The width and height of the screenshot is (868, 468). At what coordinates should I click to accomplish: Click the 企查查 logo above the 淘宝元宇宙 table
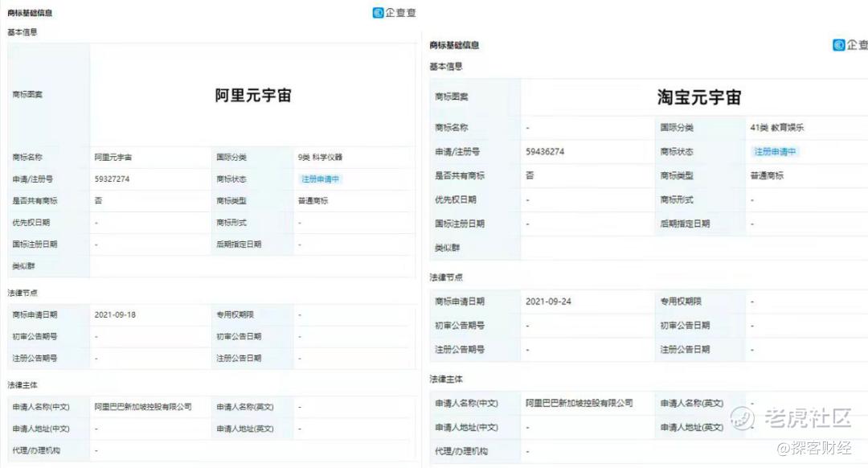coord(850,45)
